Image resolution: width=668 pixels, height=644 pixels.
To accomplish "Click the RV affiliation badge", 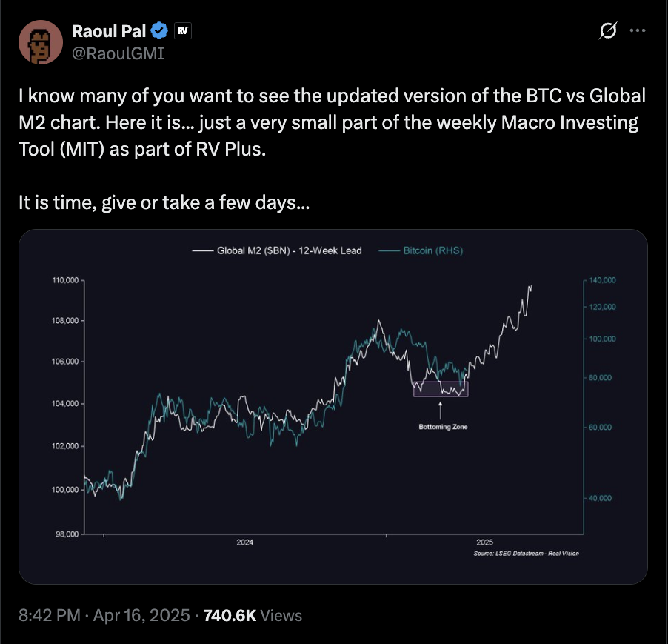I will point(182,31).
